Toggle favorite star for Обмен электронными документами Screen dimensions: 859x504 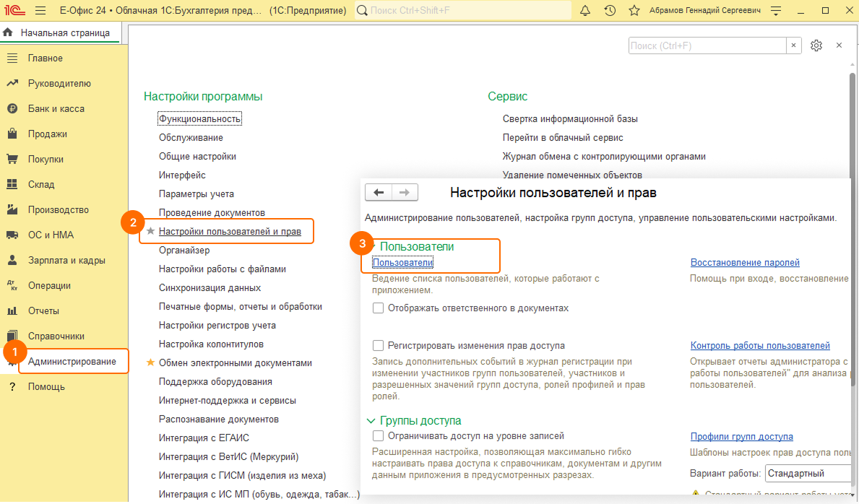[150, 362]
